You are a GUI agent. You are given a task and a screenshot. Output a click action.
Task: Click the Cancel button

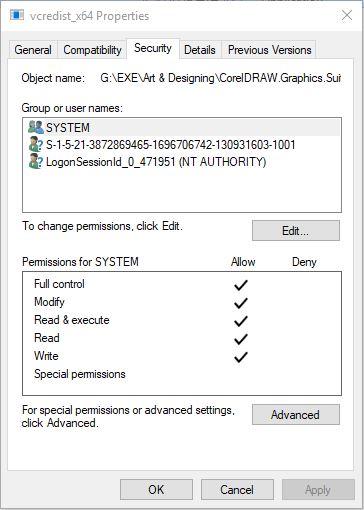point(237,490)
